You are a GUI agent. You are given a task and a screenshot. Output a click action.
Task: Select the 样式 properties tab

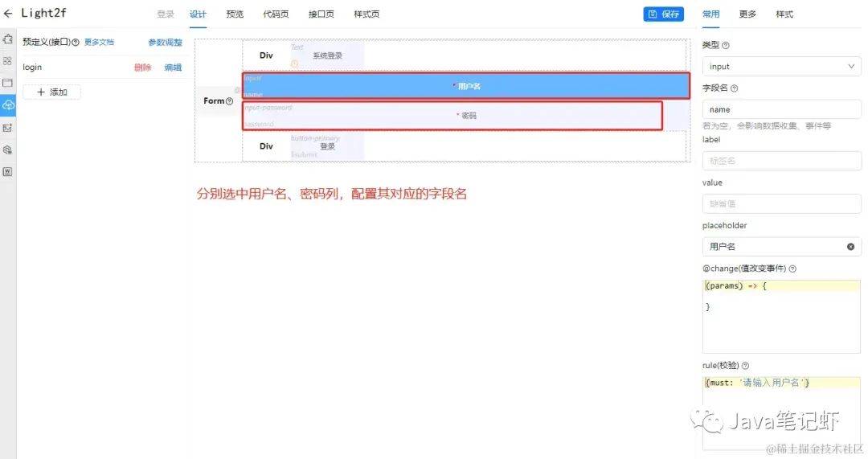[x=784, y=14]
